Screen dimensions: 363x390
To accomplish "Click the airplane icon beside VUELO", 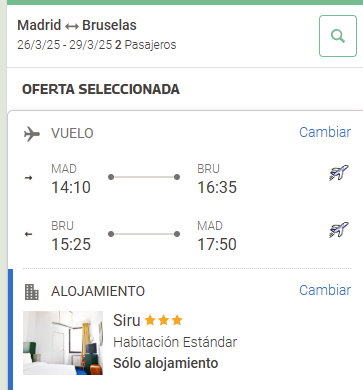I will click(x=32, y=134).
